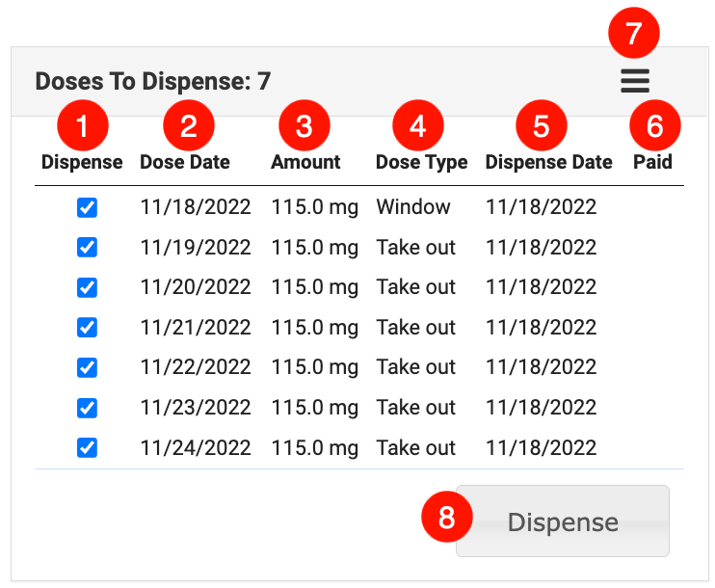The height and width of the screenshot is (588, 715).
Task: Click the Dispense column header
Action: pyautogui.click(x=82, y=163)
